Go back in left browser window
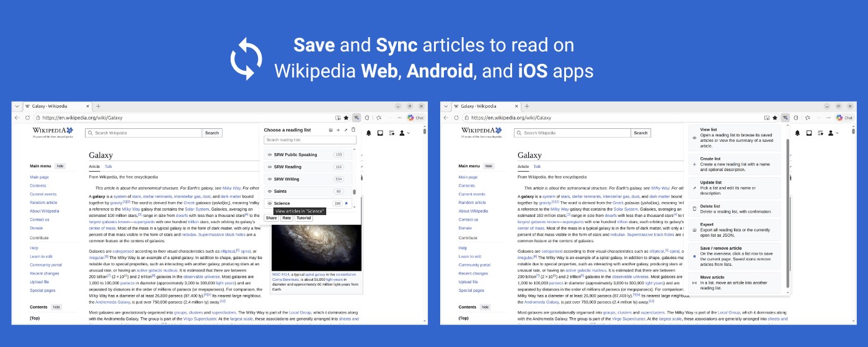868x347 pixels. pyautogui.click(x=17, y=117)
